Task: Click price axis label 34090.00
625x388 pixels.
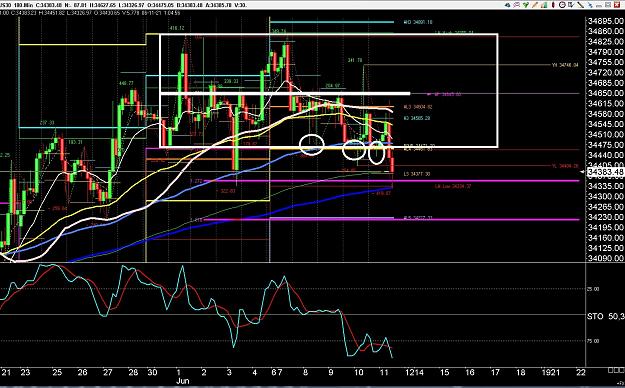Action: pyautogui.click(x=606, y=258)
